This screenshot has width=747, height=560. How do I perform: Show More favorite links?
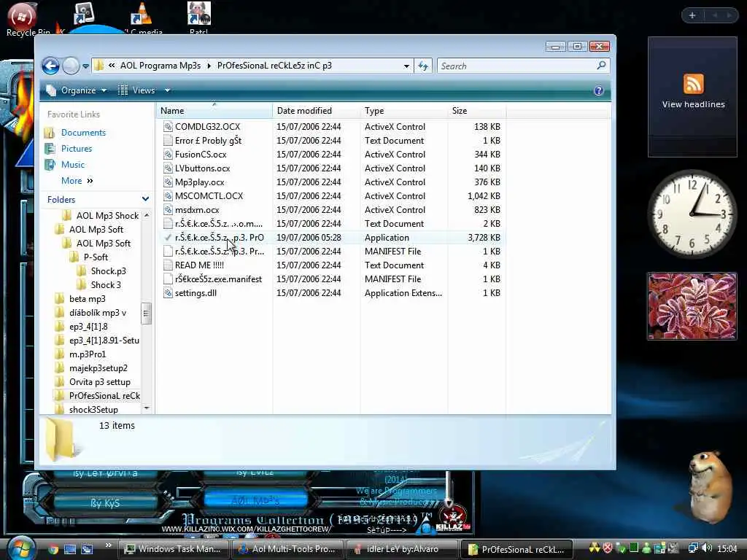(77, 181)
